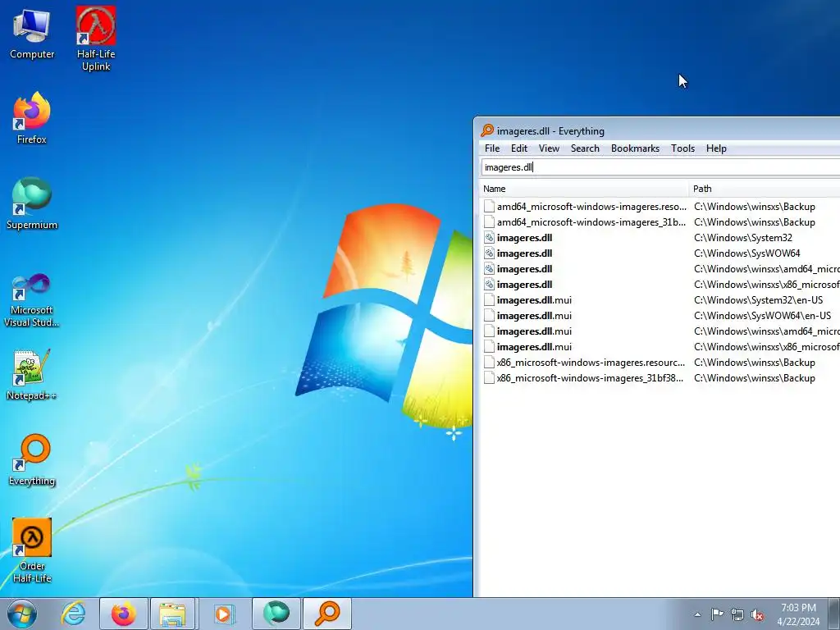840x630 pixels.
Task: Select x86_microsoft-windows-imageres.resourc... result
Action: click(x=591, y=362)
